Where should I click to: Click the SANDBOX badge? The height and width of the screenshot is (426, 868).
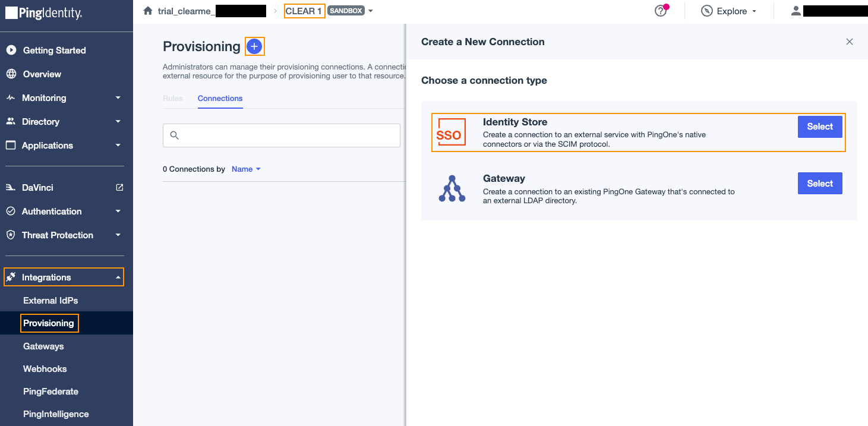[x=346, y=11]
